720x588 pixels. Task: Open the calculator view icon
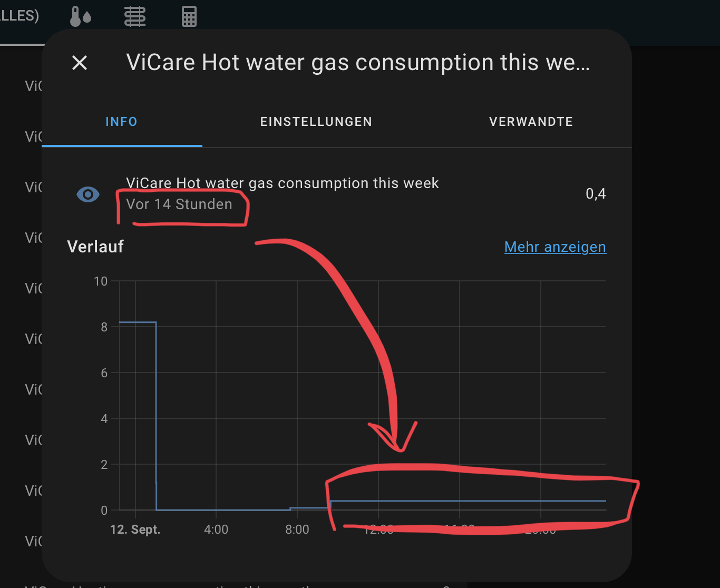tap(189, 16)
